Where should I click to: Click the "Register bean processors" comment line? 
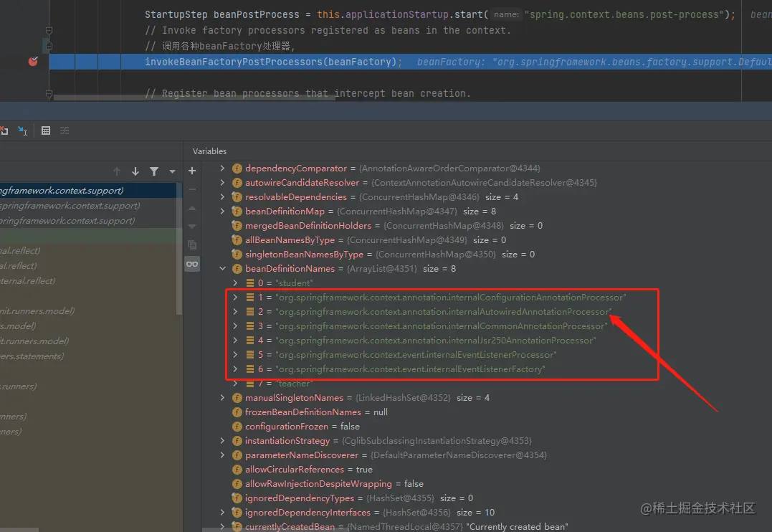click(308, 94)
